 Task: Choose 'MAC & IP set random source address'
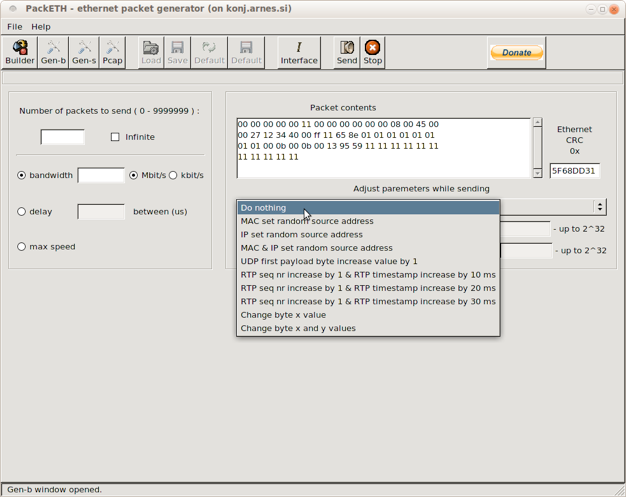click(368, 248)
